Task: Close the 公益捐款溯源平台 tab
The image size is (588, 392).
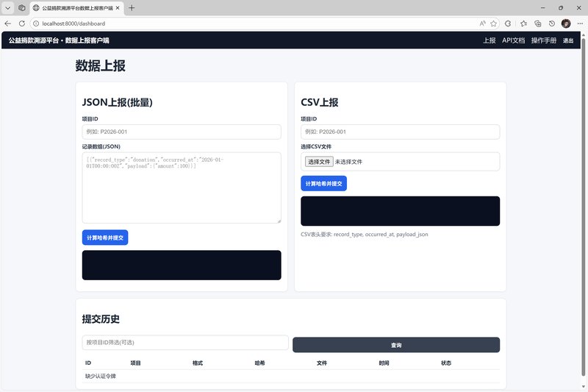Action: coord(118,8)
